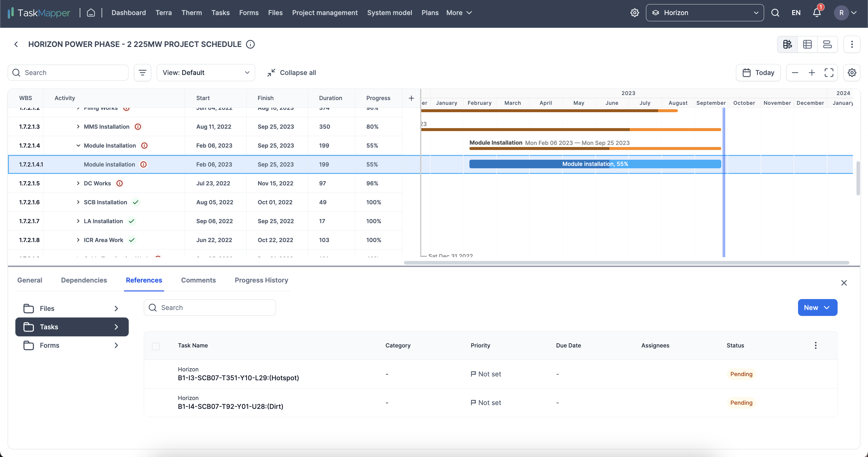Switch to the General tab
This screenshot has width=868, height=457.
pyautogui.click(x=30, y=280)
